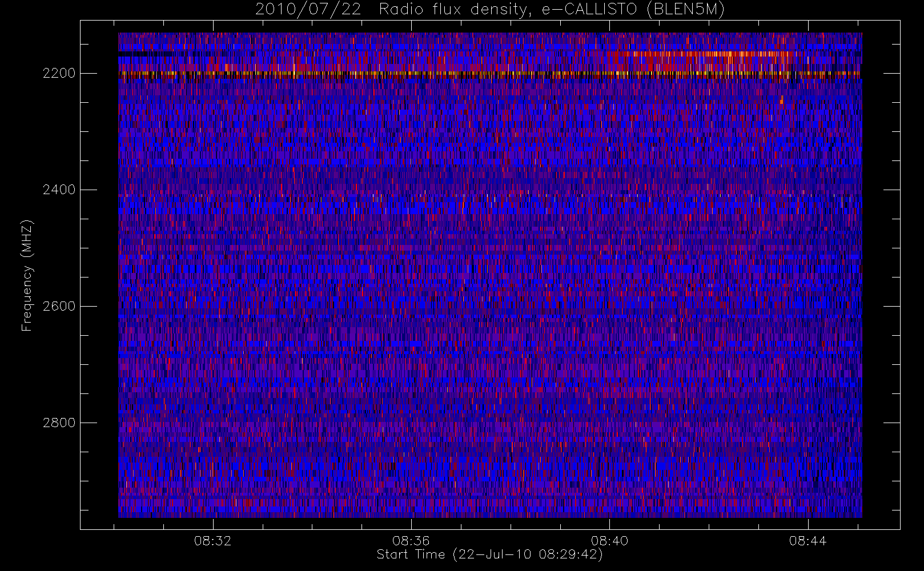Viewport: 924px width, 571px height.
Task: Click the 08:44 time tick label
Action: (808, 541)
